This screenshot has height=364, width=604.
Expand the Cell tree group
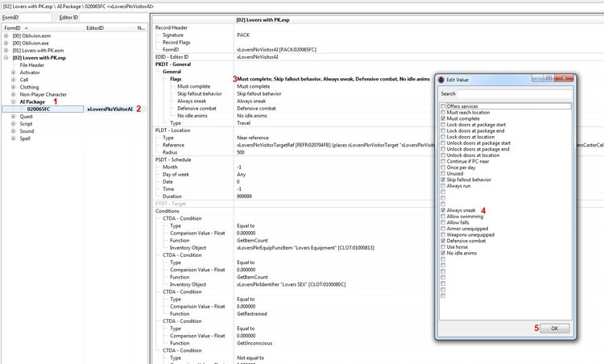(x=14, y=80)
